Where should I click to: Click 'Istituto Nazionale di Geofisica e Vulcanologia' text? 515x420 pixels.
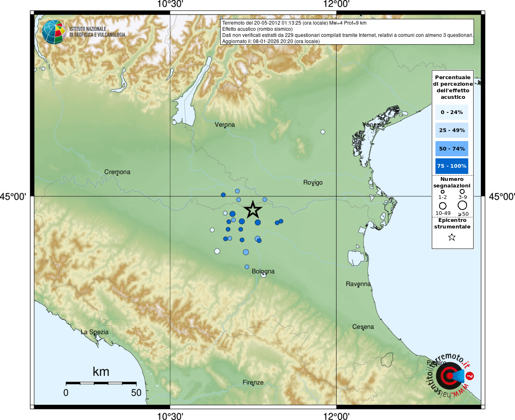pyautogui.click(x=97, y=32)
